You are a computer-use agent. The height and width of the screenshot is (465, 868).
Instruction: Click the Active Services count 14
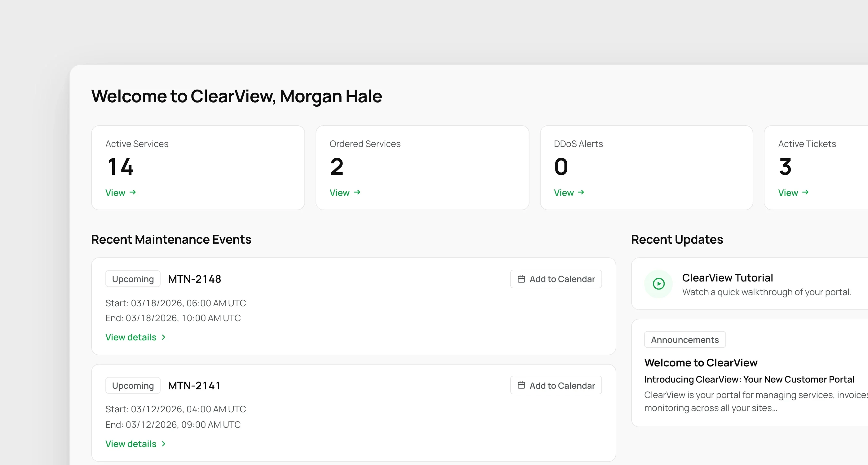[x=121, y=166]
